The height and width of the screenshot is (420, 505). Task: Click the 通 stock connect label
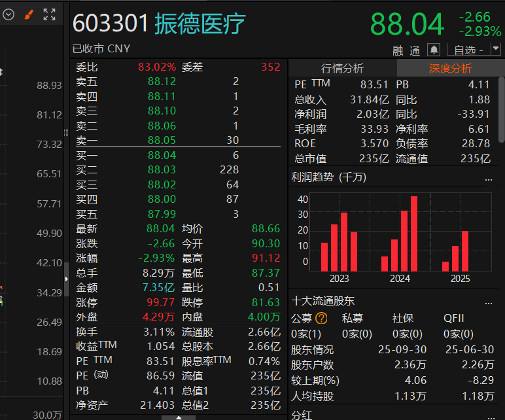click(415, 51)
